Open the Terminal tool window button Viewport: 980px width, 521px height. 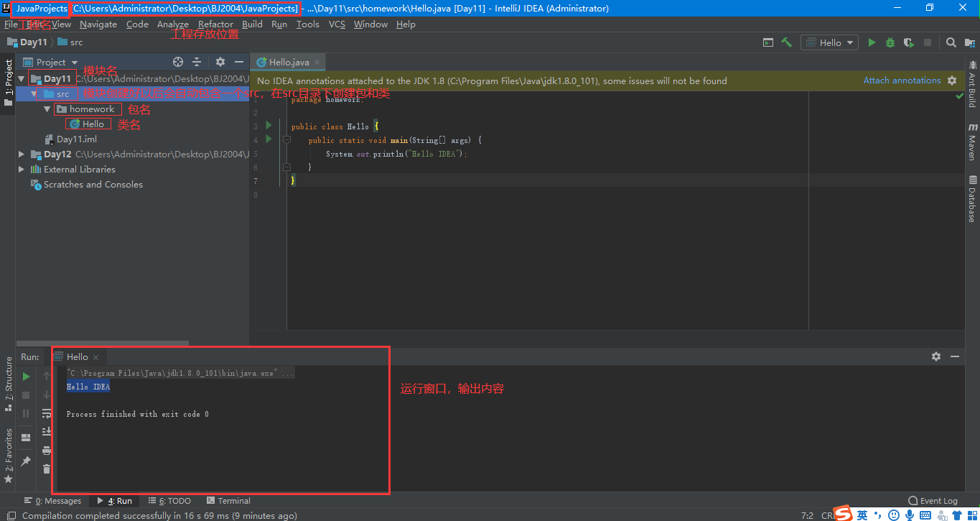pyautogui.click(x=228, y=501)
